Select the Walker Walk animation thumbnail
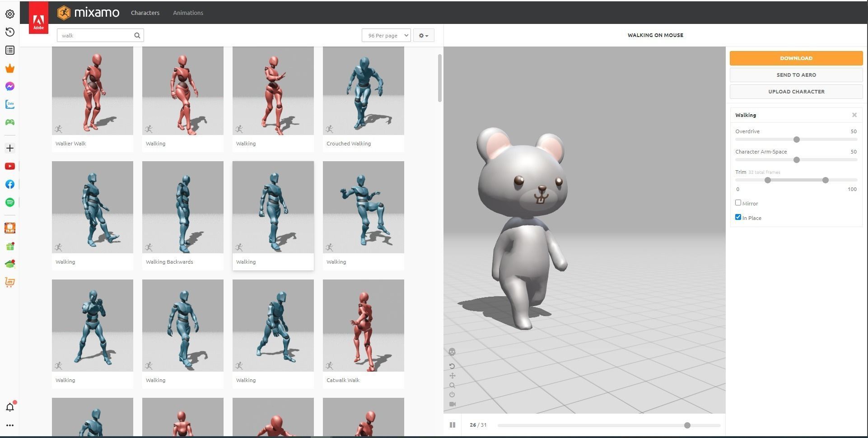868x438 pixels. [x=93, y=91]
